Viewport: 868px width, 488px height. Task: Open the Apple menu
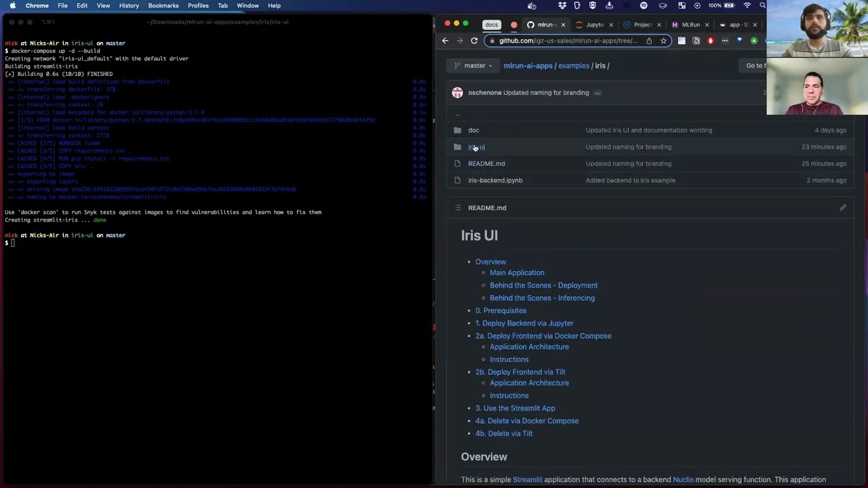pos(12,5)
